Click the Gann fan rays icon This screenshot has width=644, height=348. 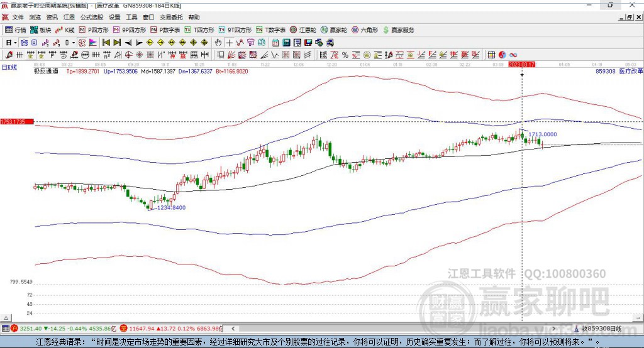click(x=231, y=55)
